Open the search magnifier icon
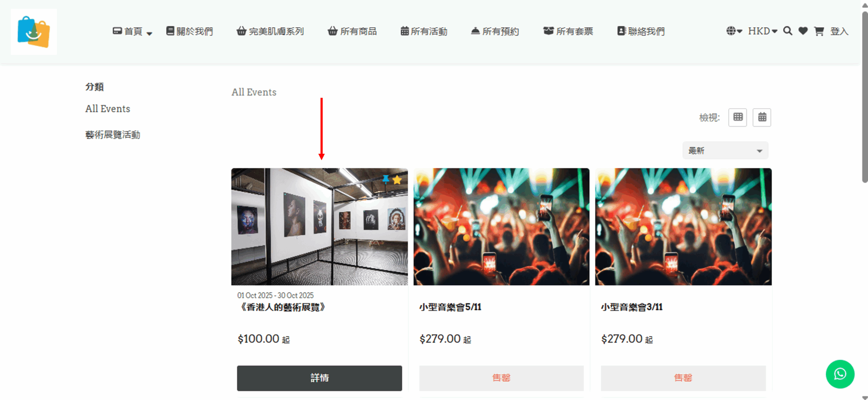This screenshot has height=400, width=868. click(788, 31)
